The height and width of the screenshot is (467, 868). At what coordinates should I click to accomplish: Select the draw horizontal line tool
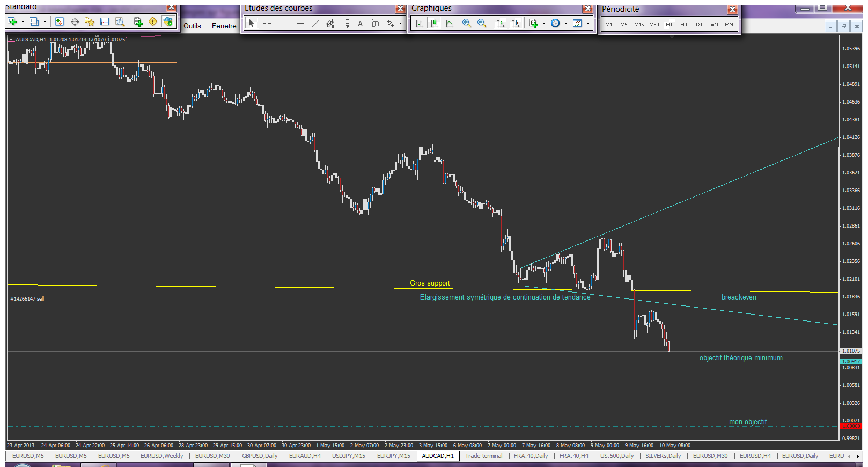coord(300,23)
